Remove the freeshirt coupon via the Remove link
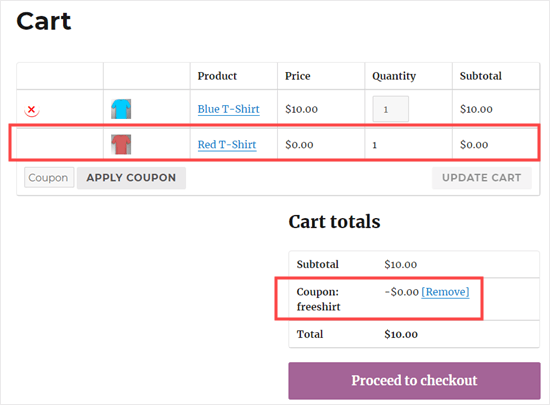Viewport: 550px width, 405px height. (445, 292)
